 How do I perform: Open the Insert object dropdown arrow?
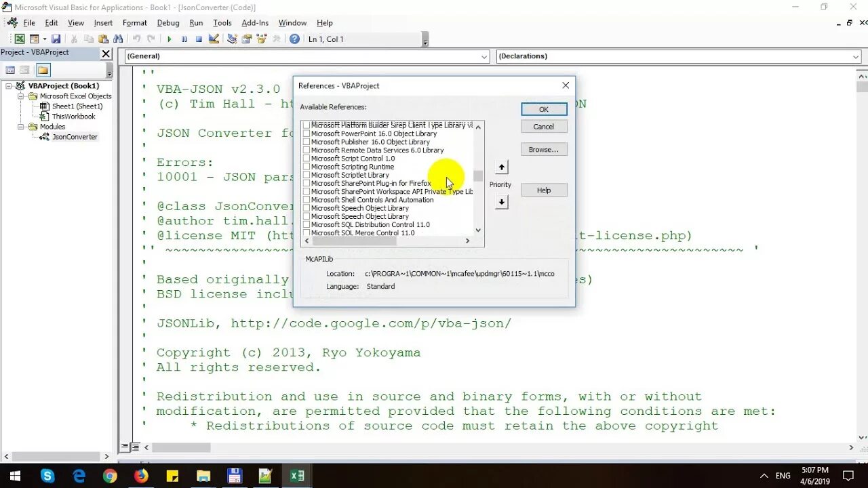44,39
